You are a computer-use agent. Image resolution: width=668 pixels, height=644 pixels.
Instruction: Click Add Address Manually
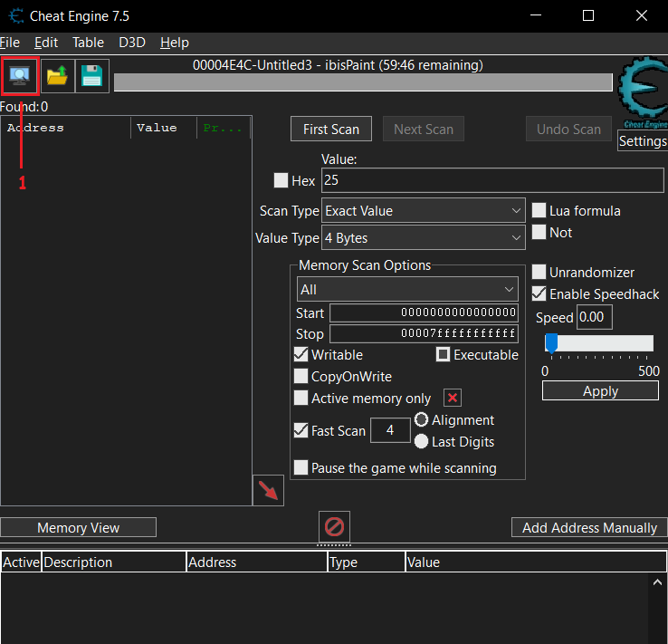pyautogui.click(x=589, y=528)
